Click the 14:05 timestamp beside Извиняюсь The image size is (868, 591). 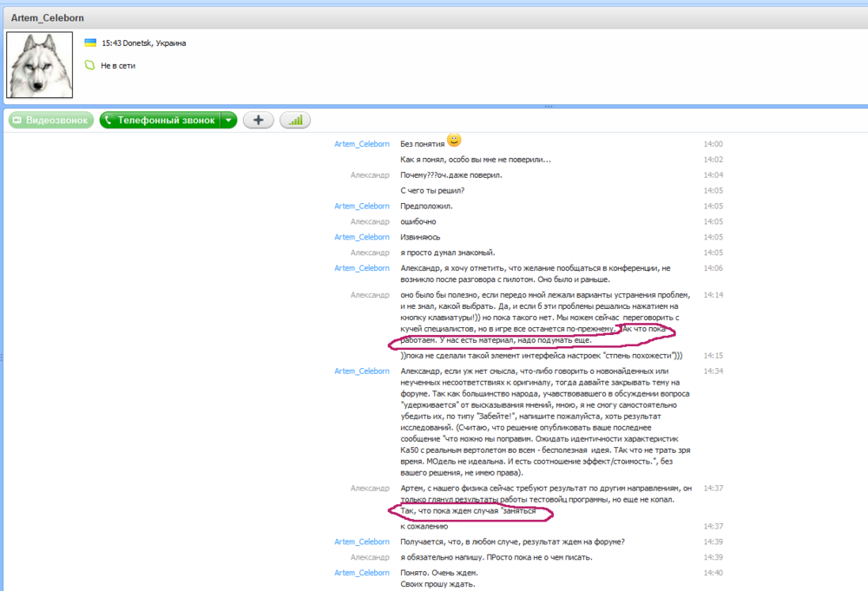(713, 237)
